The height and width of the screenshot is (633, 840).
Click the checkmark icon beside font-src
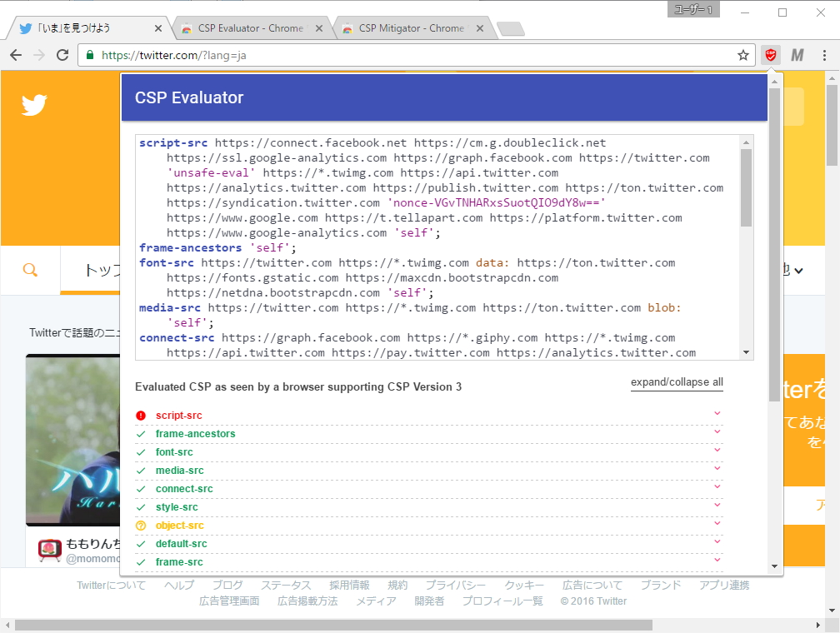point(141,452)
